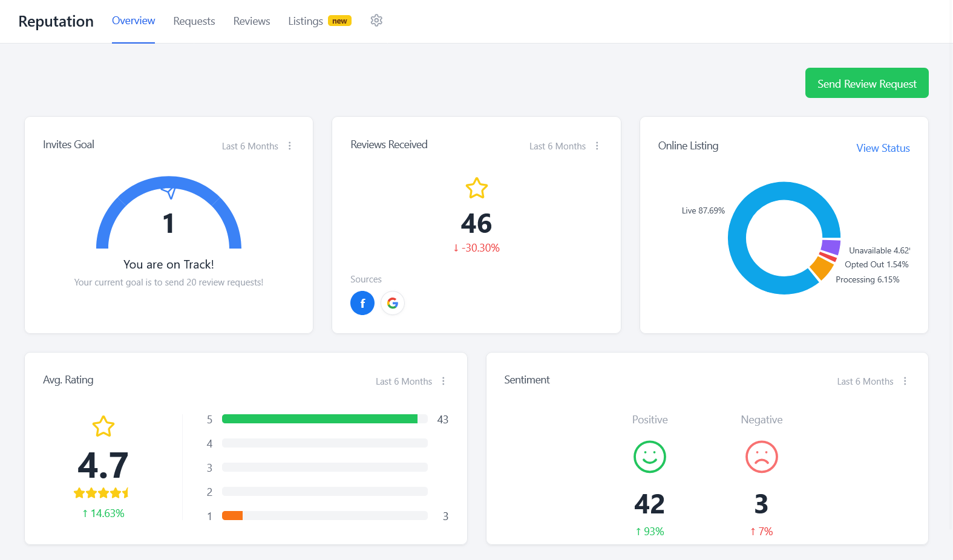
Task: Open the settings gear icon
Action: tap(376, 21)
